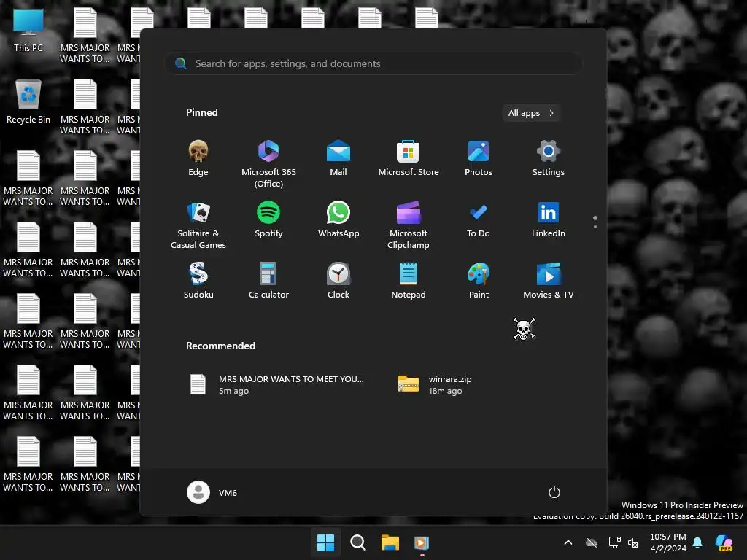The image size is (747, 560).
Task: Open Paint from pinned apps
Action: coord(479,281)
